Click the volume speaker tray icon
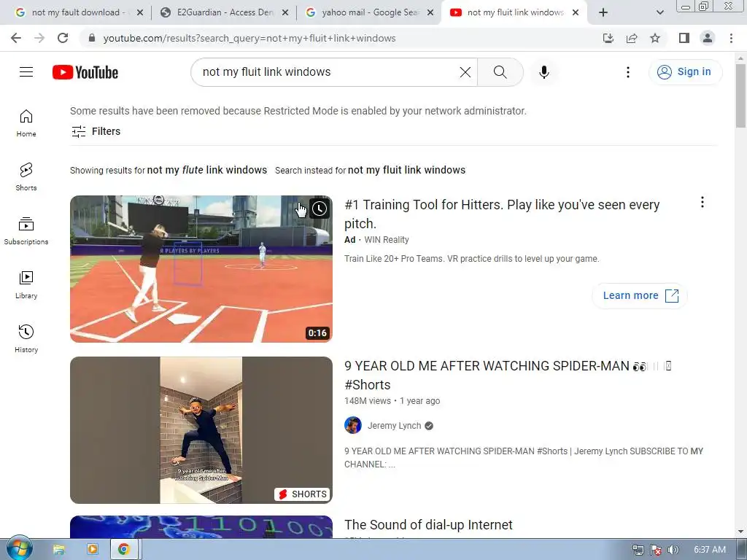This screenshot has width=747, height=560. (x=673, y=550)
